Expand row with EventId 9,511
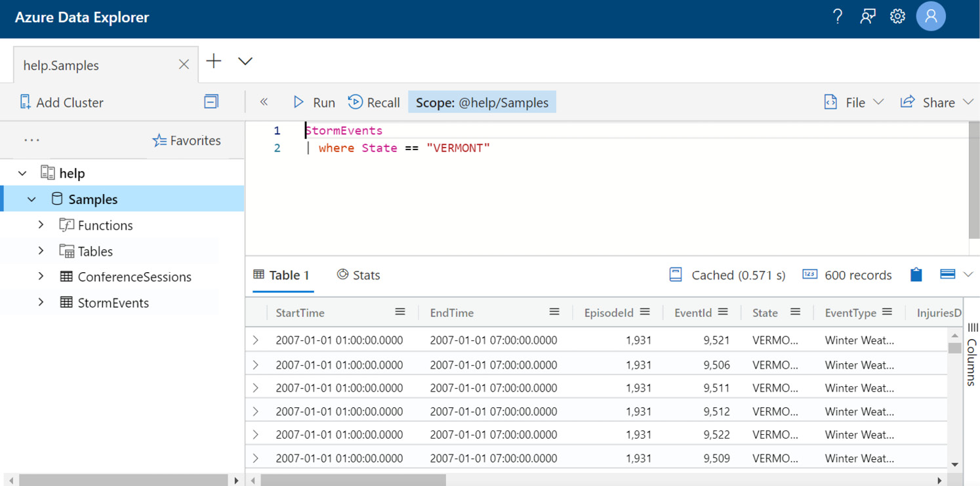Image resolution: width=980 pixels, height=486 pixels. [256, 388]
